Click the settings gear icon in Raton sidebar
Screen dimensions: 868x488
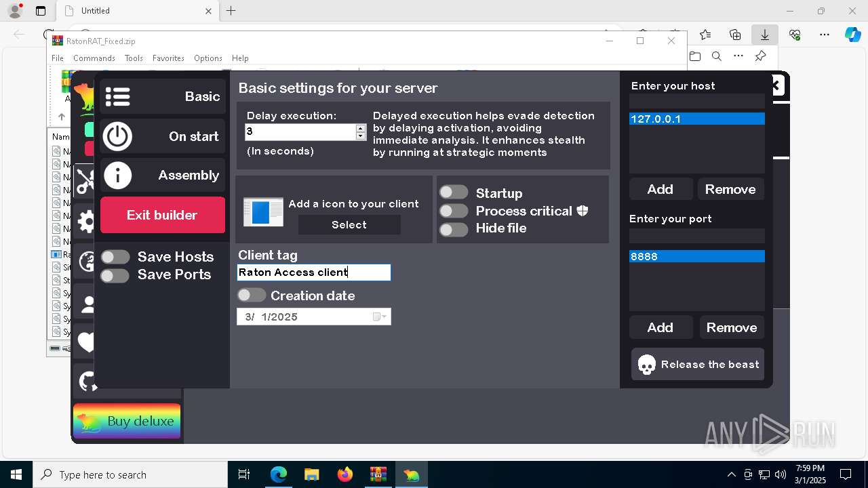pyautogui.click(x=86, y=222)
